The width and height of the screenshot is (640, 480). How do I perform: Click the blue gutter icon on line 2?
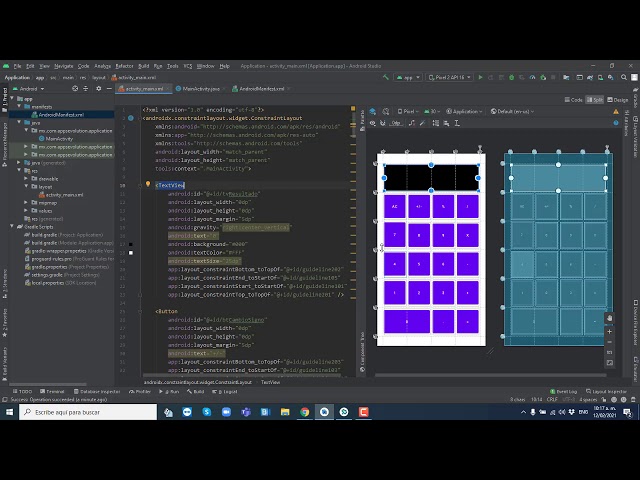coord(131,118)
